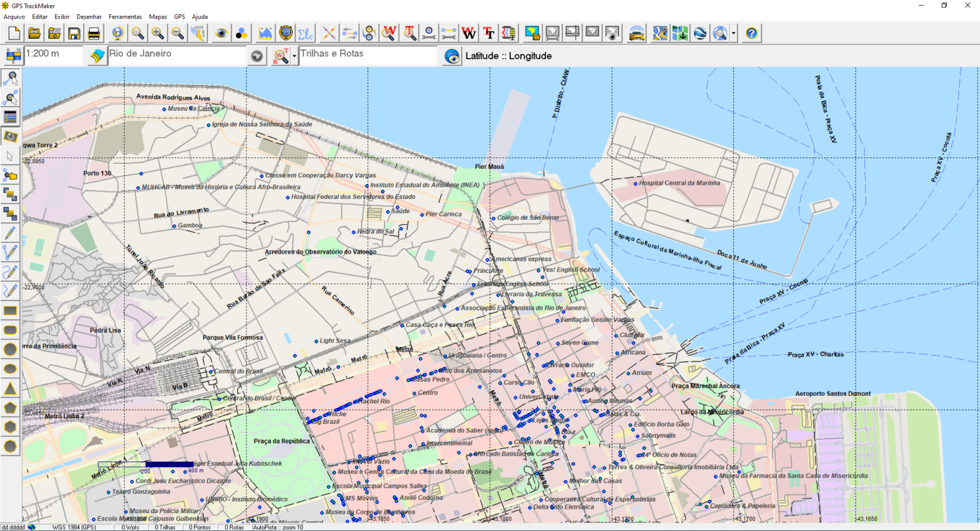Select the circle shape tool

point(10,349)
